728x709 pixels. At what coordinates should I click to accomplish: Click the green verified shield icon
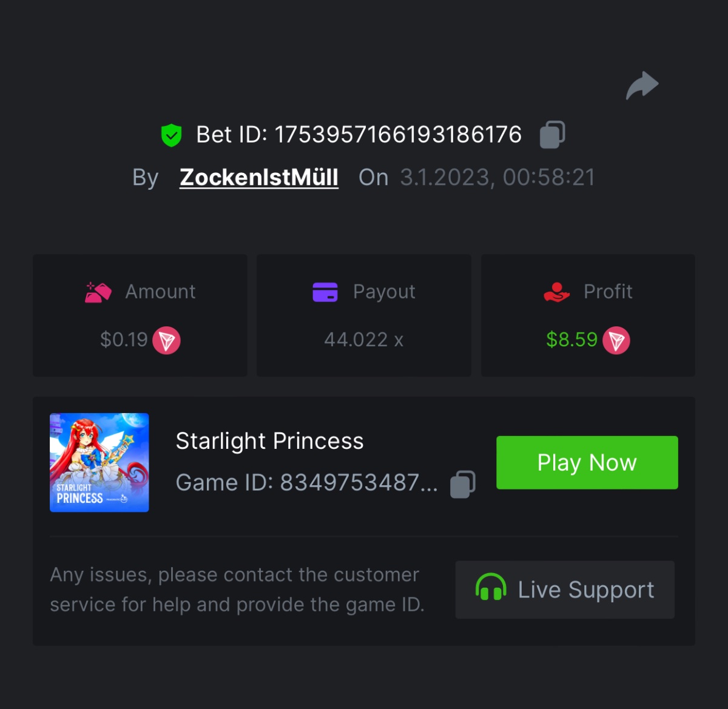tap(172, 135)
